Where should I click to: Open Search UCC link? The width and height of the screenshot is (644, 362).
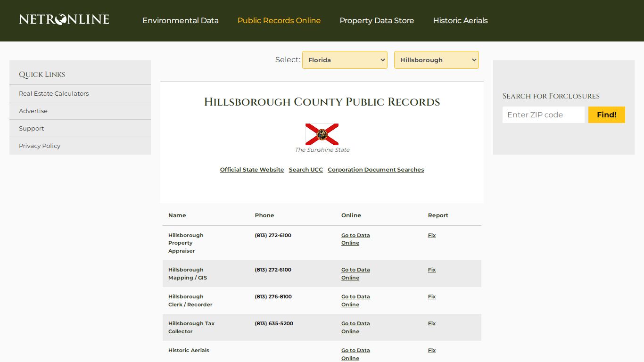point(306,170)
